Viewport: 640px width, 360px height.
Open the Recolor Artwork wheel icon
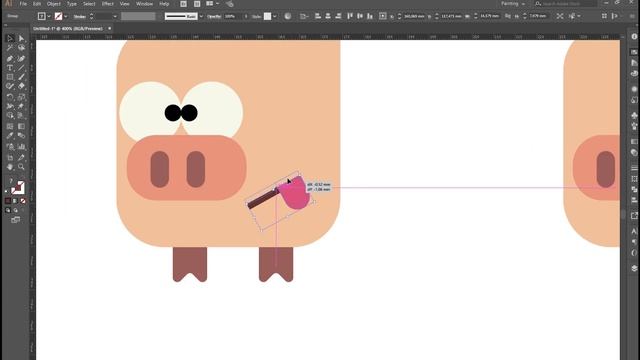tap(288, 16)
